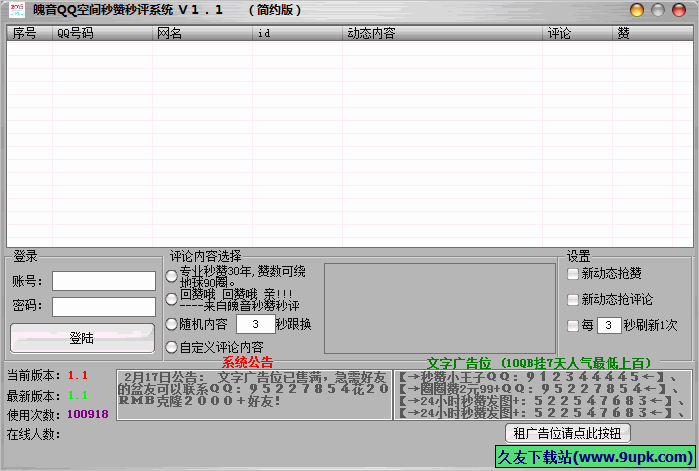Click the 秒跟换 seconds interval field
This screenshot has height=471, width=699.
tap(255, 324)
